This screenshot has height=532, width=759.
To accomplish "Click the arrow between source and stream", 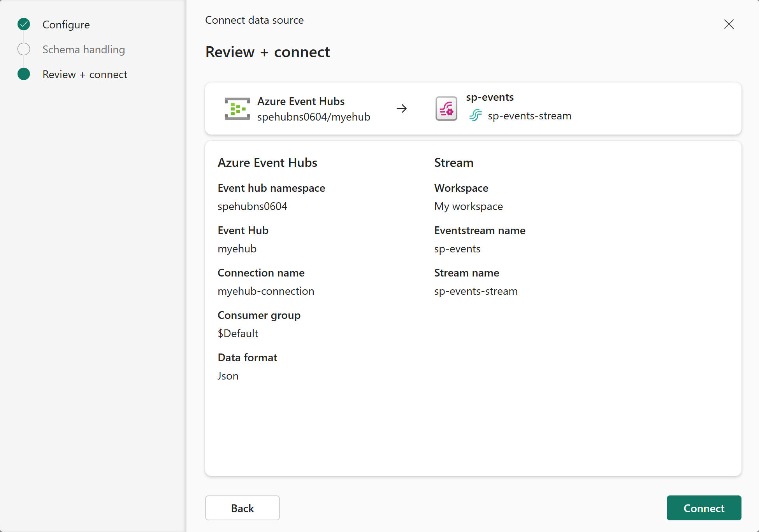I will click(x=402, y=108).
